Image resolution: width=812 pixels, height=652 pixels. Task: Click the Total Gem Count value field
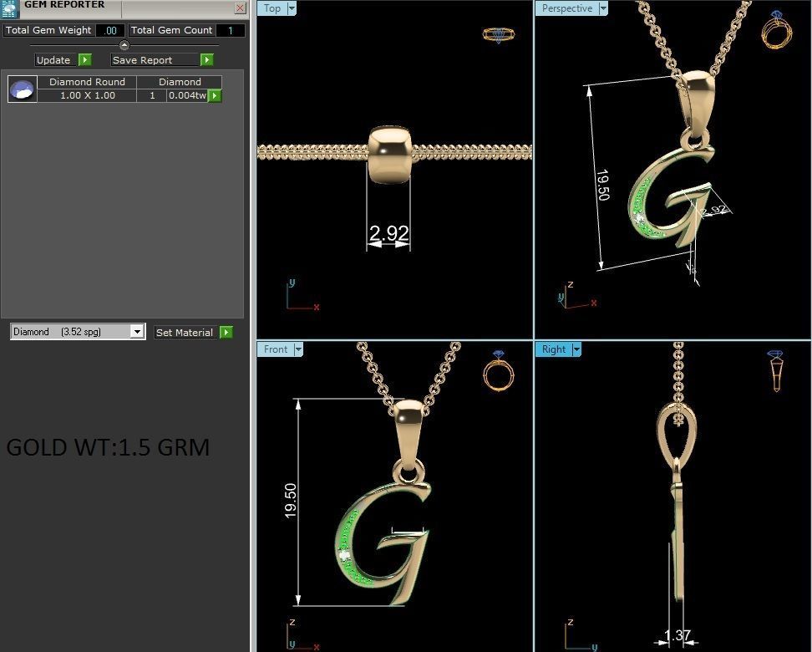(x=231, y=31)
